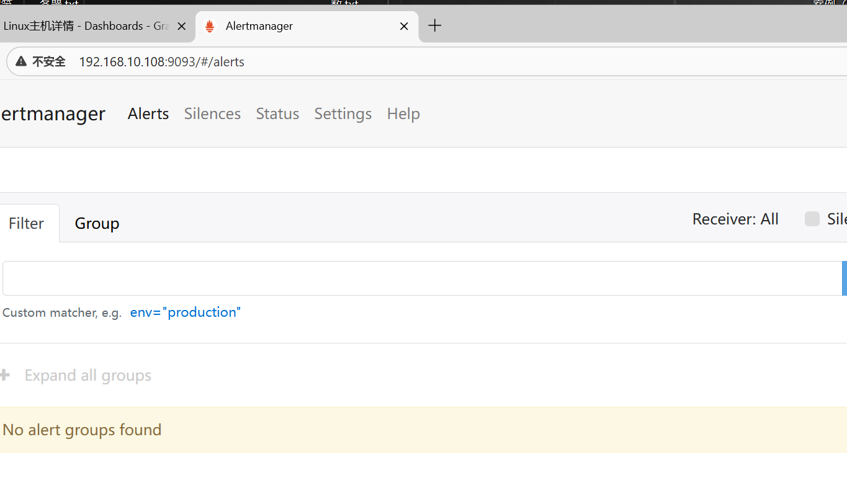Image resolution: width=847 pixels, height=504 pixels.
Task: Click the Expand all groups link
Action: (x=88, y=375)
